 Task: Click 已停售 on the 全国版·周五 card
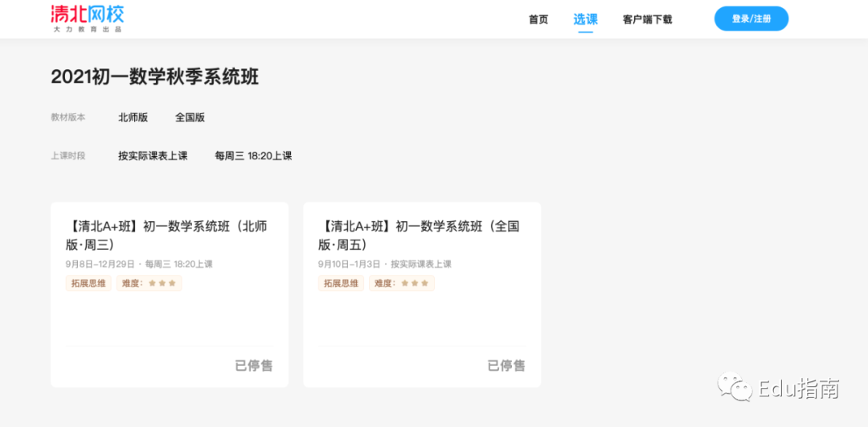(506, 366)
